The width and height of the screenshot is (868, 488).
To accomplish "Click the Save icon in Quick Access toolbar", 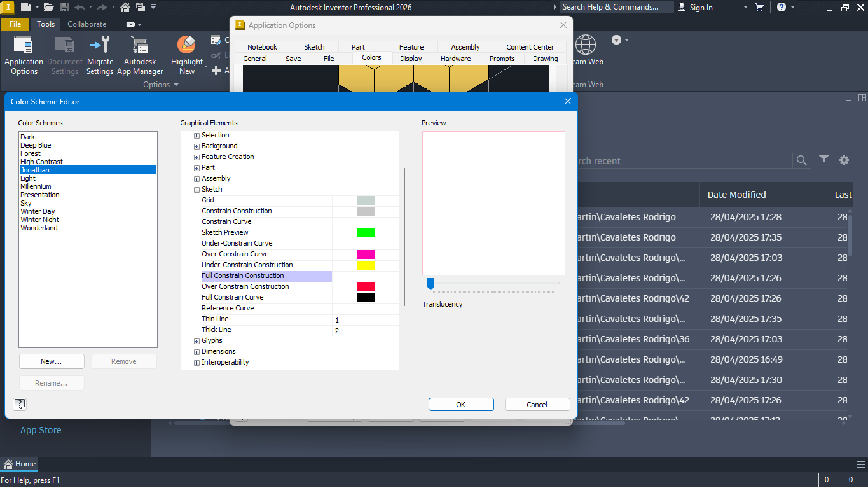I will coord(65,7).
